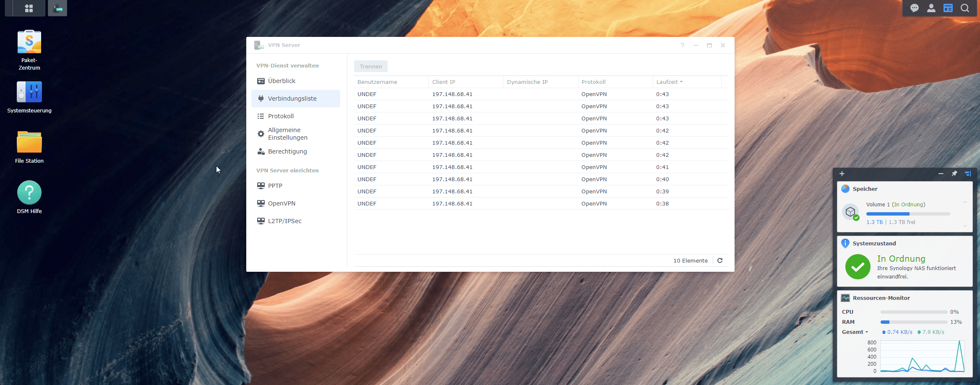Click the Trennen button
The height and width of the screenshot is (385, 980).
(x=370, y=66)
